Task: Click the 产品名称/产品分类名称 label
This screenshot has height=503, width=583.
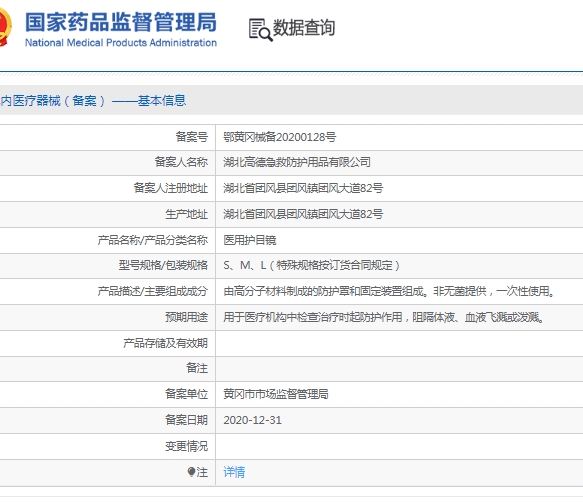Action: click(153, 240)
